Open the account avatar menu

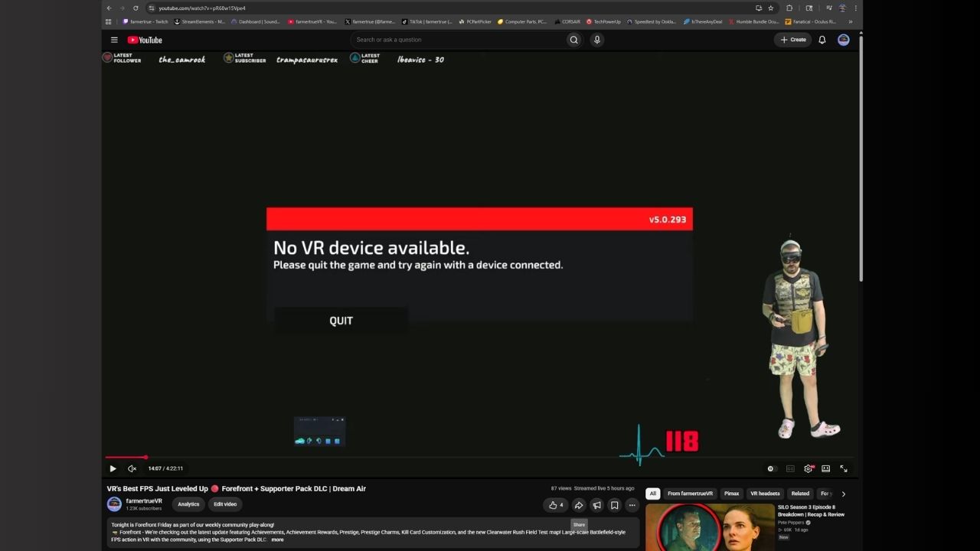pyautogui.click(x=844, y=40)
